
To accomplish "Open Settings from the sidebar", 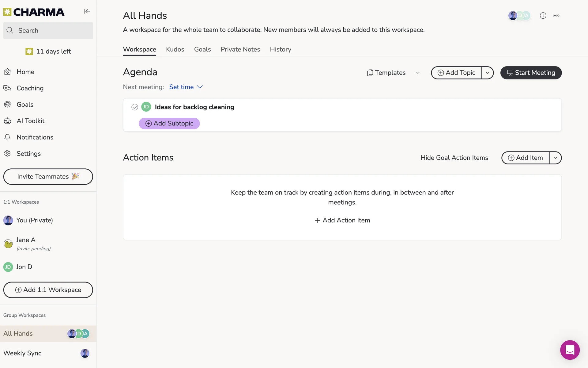I will click(x=28, y=154).
